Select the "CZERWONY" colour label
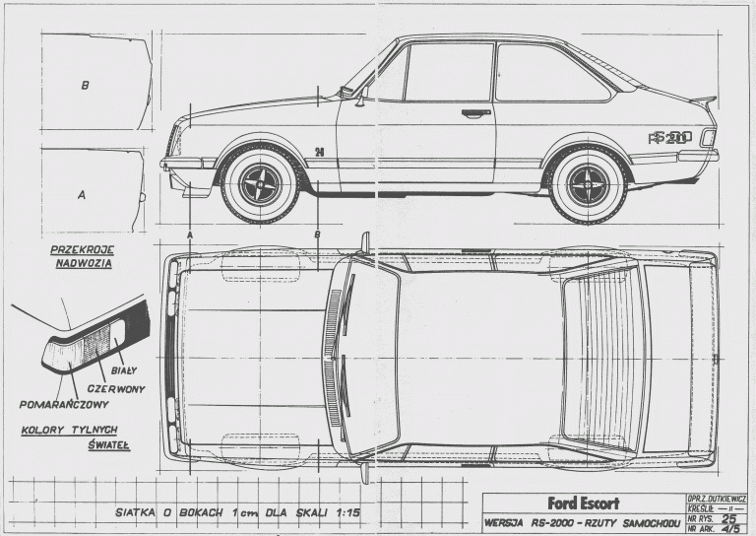This screenshot has width=756, height=536. tap(116, 388)
